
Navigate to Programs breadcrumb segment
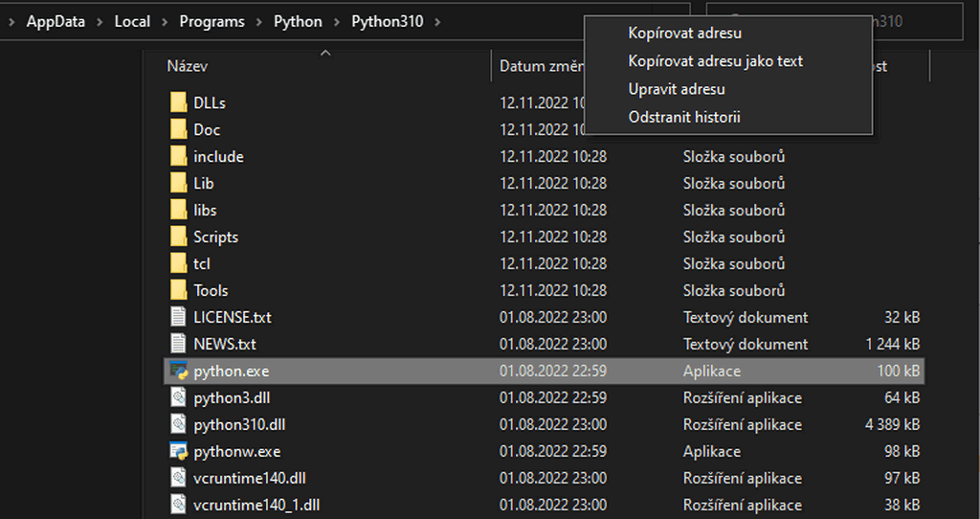click(x=212, y=21)
